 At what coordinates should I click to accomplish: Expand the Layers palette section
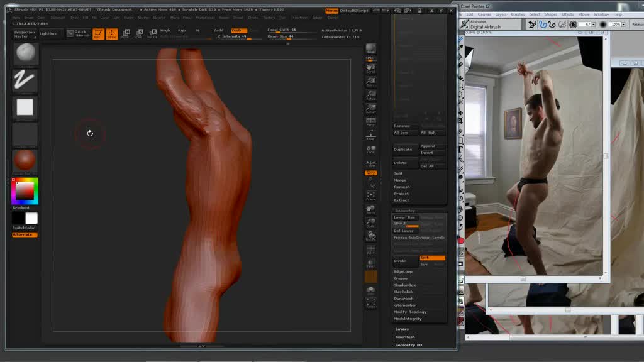(x=402, y=329)
